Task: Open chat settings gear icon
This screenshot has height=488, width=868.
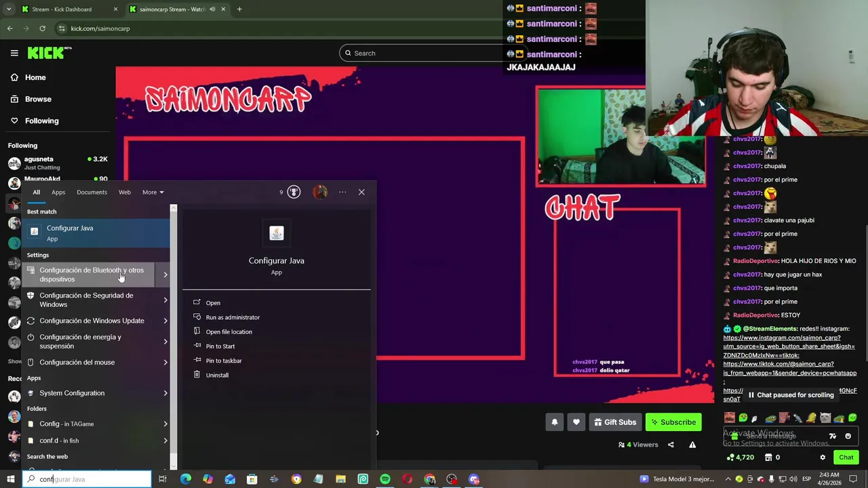Action: [x=823, y=457]
